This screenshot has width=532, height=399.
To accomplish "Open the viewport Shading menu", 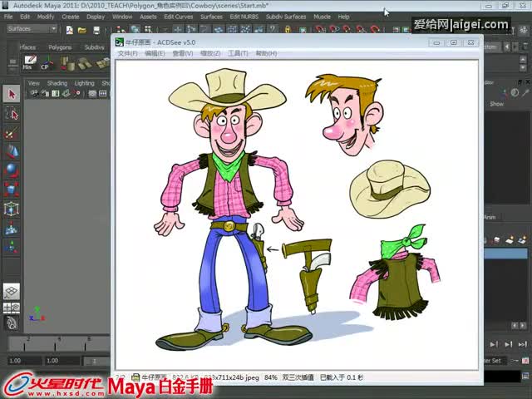I will click(57, 83).
